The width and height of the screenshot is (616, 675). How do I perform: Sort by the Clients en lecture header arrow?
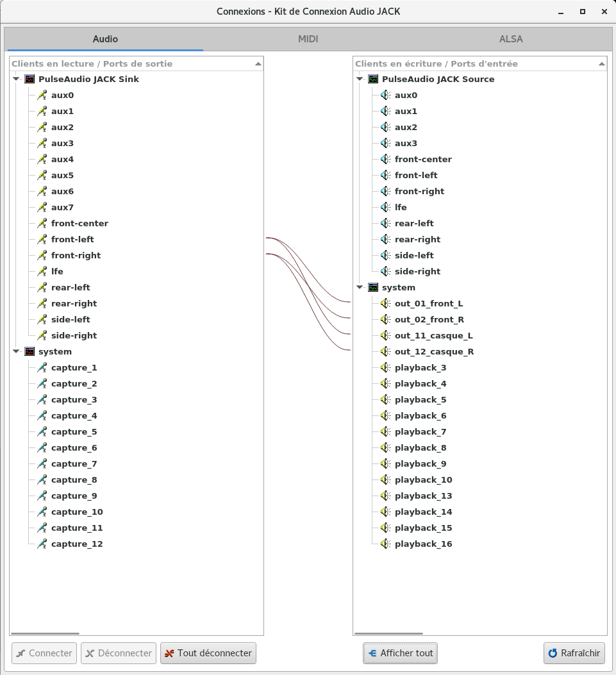[258, 63]
